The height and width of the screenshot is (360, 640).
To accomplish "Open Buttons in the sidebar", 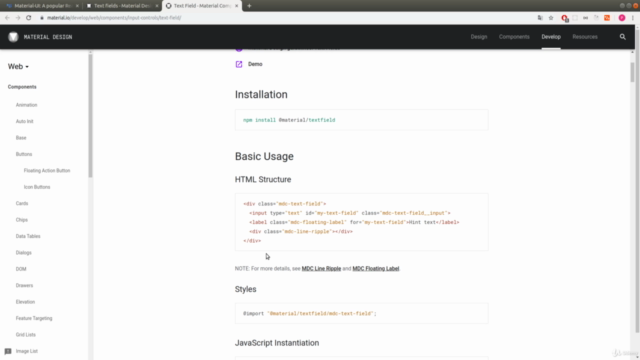I will (x=24, y=154).
